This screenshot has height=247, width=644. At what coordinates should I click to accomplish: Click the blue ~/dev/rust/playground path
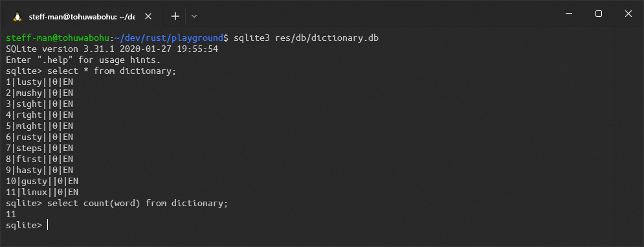[168, 38]
